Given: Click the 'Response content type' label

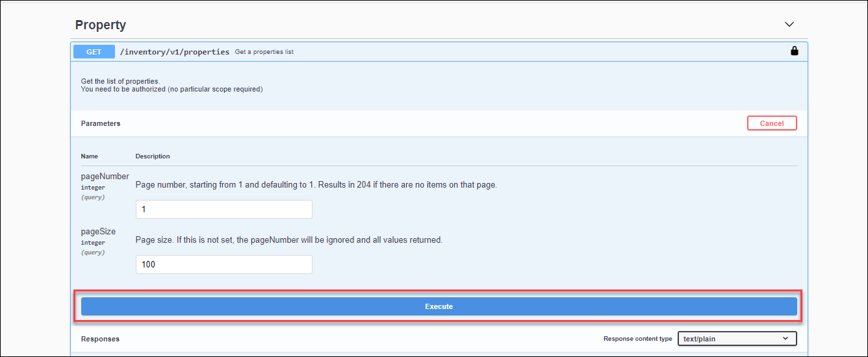Looking at the screenshot, I should [x=638, y=339].
